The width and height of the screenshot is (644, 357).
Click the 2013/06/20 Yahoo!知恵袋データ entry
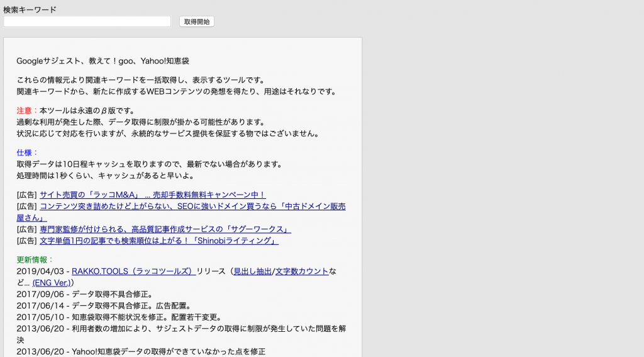pyautogui.click(x=141, y=351)
